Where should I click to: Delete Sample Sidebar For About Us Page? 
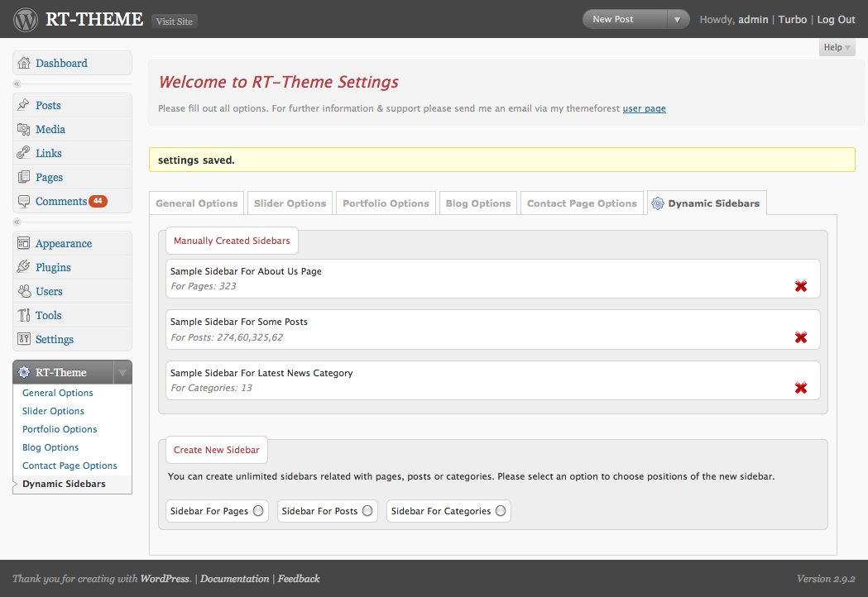800,286
